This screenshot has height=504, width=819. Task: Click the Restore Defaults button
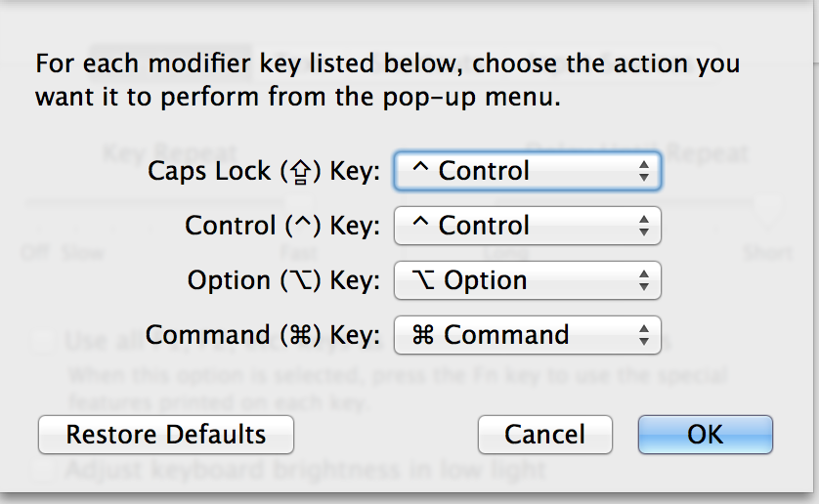coord(166,434)
